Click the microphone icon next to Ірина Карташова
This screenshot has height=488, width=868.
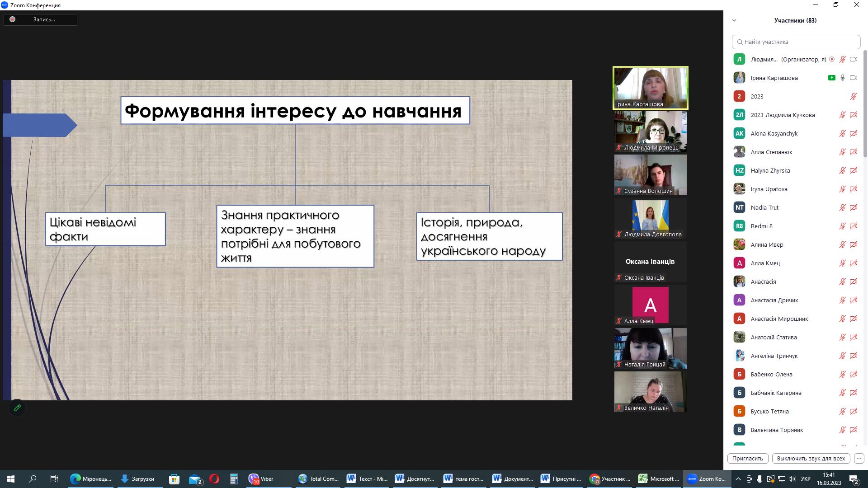[843, 78]
